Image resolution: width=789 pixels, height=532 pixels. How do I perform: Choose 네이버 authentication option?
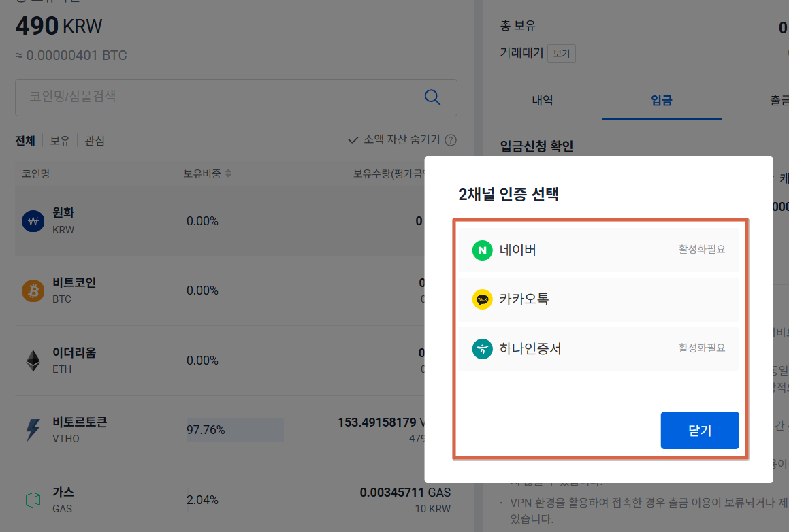[598, 250]
